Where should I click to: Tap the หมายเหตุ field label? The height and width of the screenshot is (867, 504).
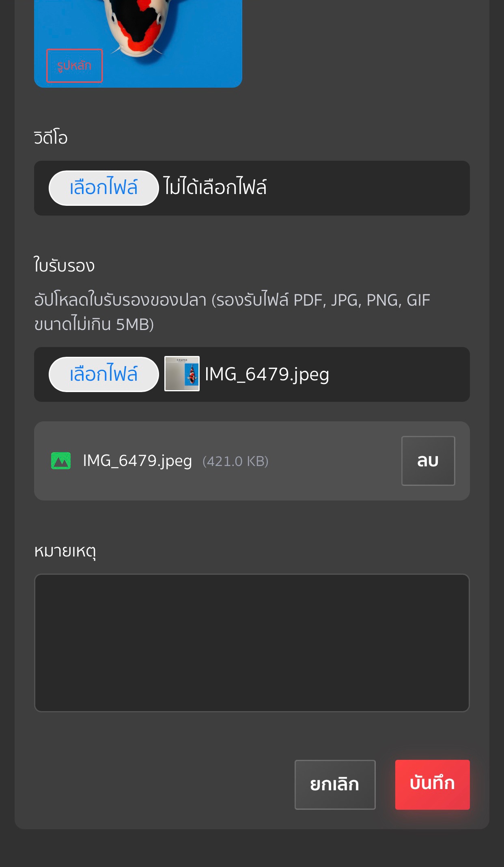click(x=65, y=551)
